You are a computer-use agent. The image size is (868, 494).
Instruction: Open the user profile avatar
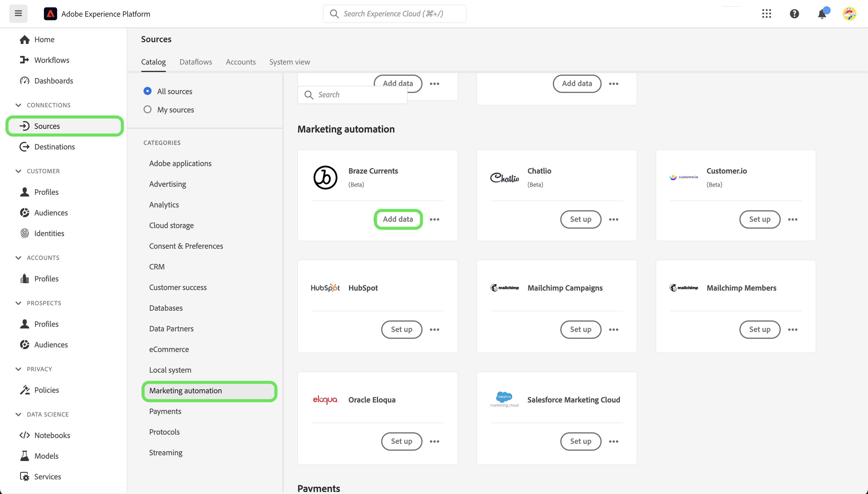click(x=850, y=13)
